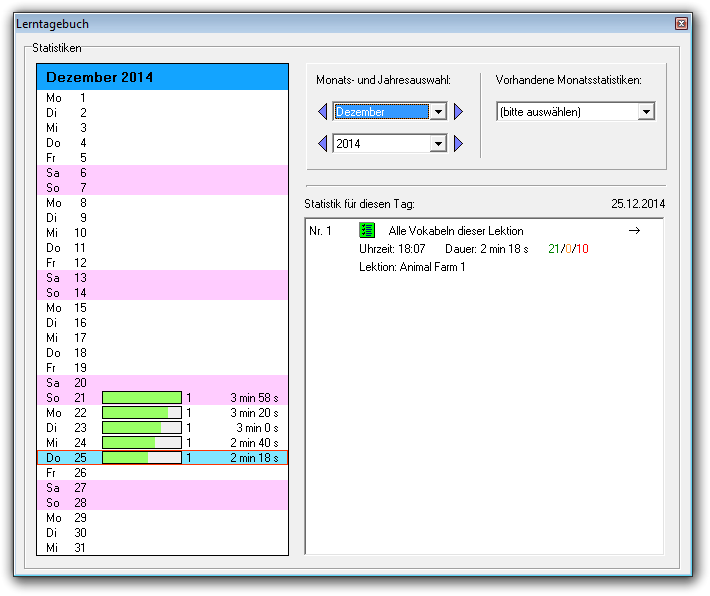The height and width of the screenshot is (596, 710).
Task: Expand the '(bitte auswählen)' monthly statistics dropdown
Action: coord(646,112)
